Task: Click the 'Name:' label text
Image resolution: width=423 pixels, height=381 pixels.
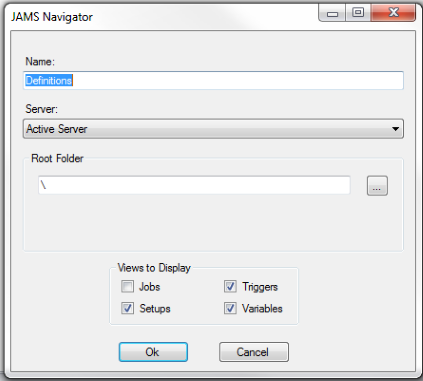Action: [40, 61]
